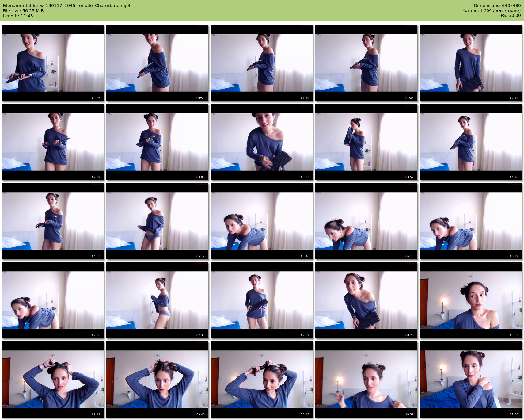Select the frame at timestamp 09:46

coord(157,379)
